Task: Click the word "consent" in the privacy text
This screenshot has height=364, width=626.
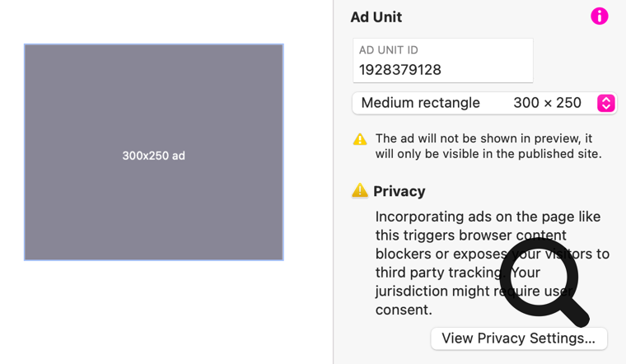Action: coord(401,310)
